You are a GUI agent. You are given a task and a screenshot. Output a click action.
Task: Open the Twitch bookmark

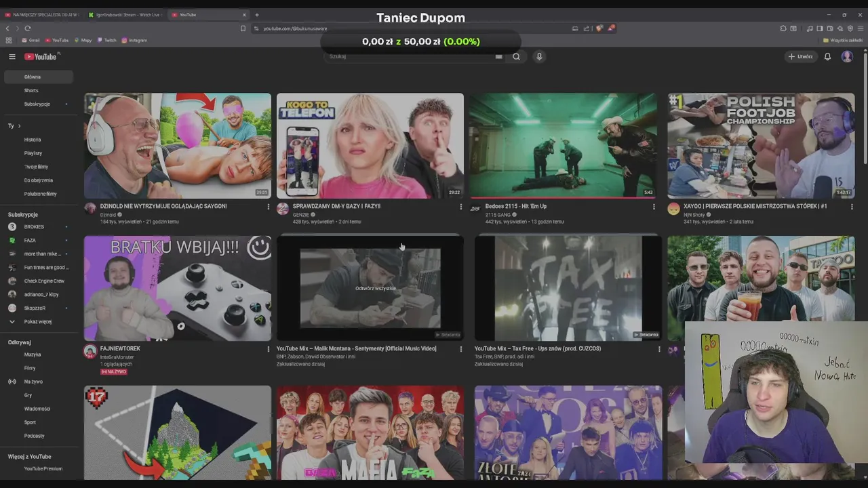point(106,41)
